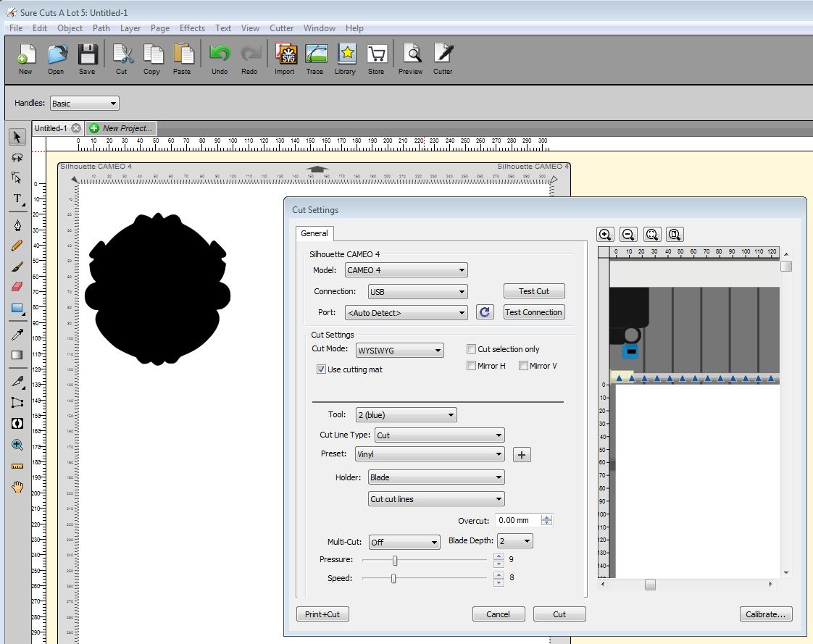
Task: Open the Calibrate... dialog
Action: click(x=766, y=614)
